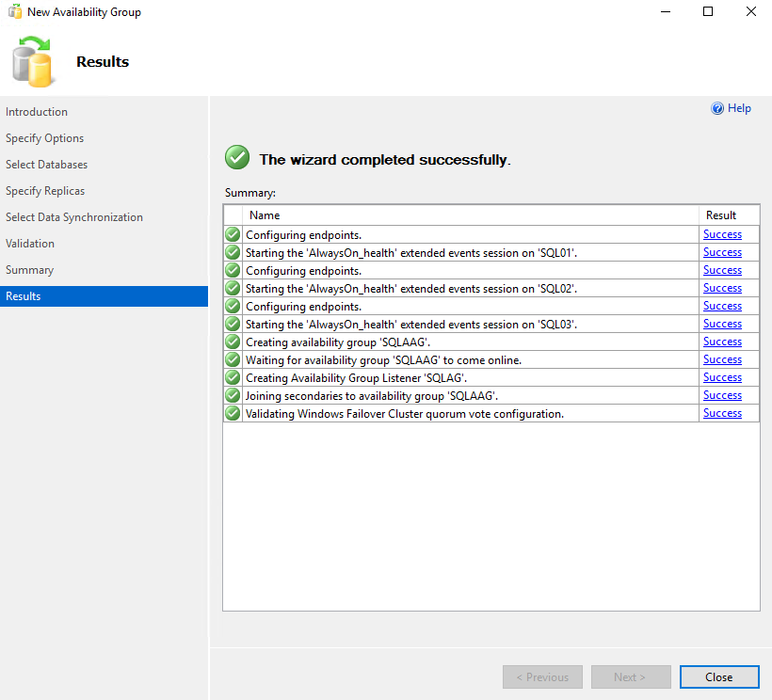Image resolution: width=772 pixels, height=700 pixels.
Task: Select the row text mentioning extended events session on 'SQL03'
Action: point(411,325)
